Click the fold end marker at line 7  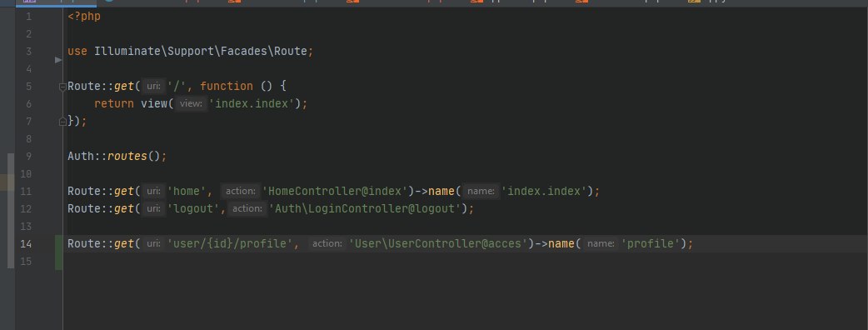[x=62, y=122]
